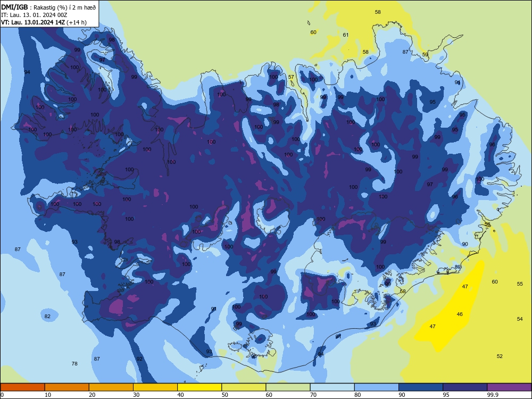Select the '54' humidity value on the map
Screen dimensions: 532x399
coord(520,319)
